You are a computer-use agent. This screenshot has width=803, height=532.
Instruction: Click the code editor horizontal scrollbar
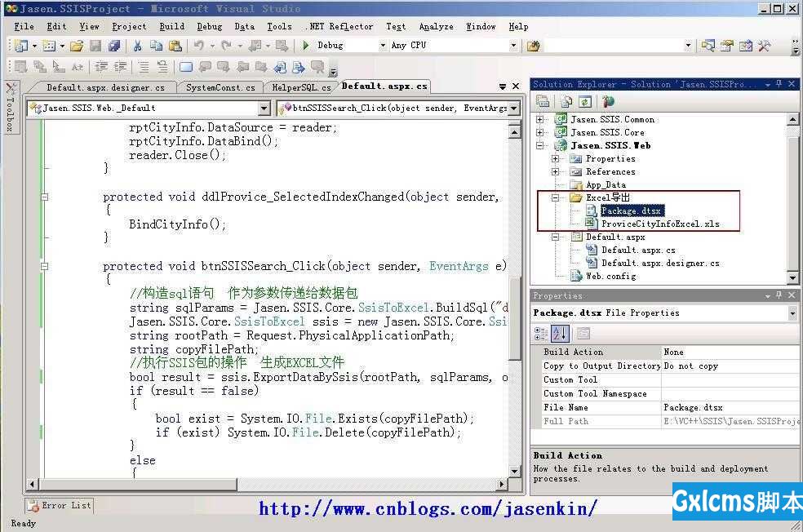[268, 484]
